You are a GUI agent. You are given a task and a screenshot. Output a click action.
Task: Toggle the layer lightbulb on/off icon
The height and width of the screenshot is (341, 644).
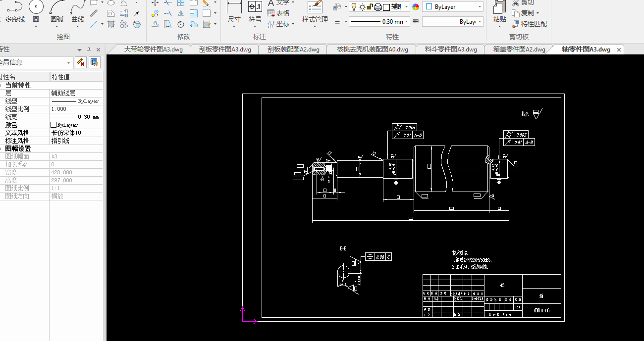coord(354,7)
